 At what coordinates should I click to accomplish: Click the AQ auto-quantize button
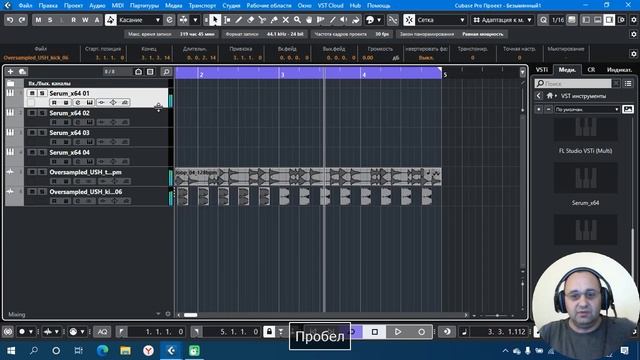pyautogui.click(x=102, y=332)
